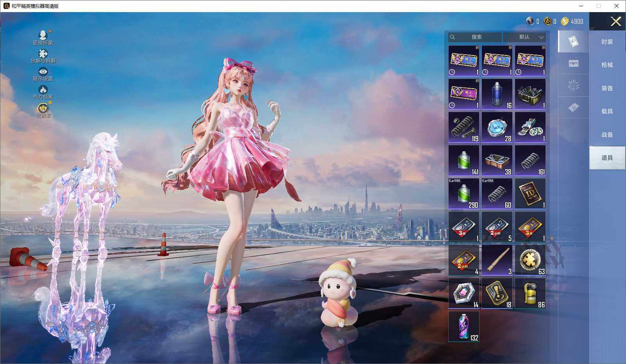
Task: Select the green paint can with count 141
Action: [x=464, y=161]
